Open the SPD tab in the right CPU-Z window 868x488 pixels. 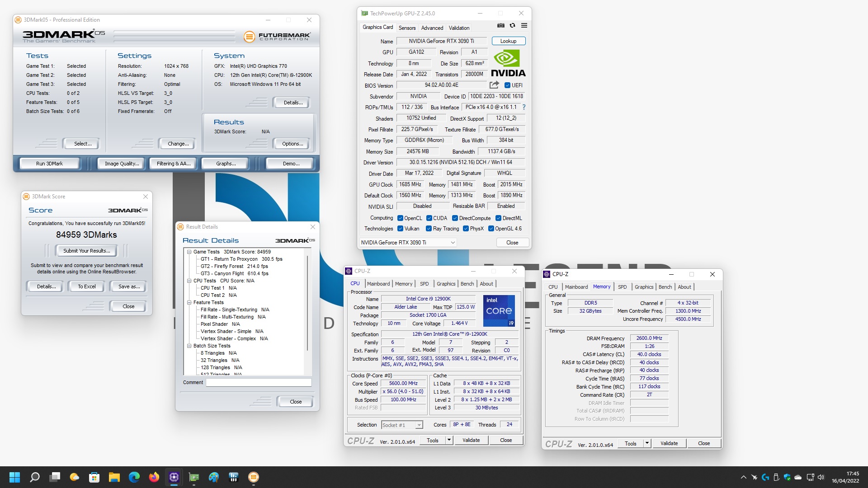click(622, 287)
